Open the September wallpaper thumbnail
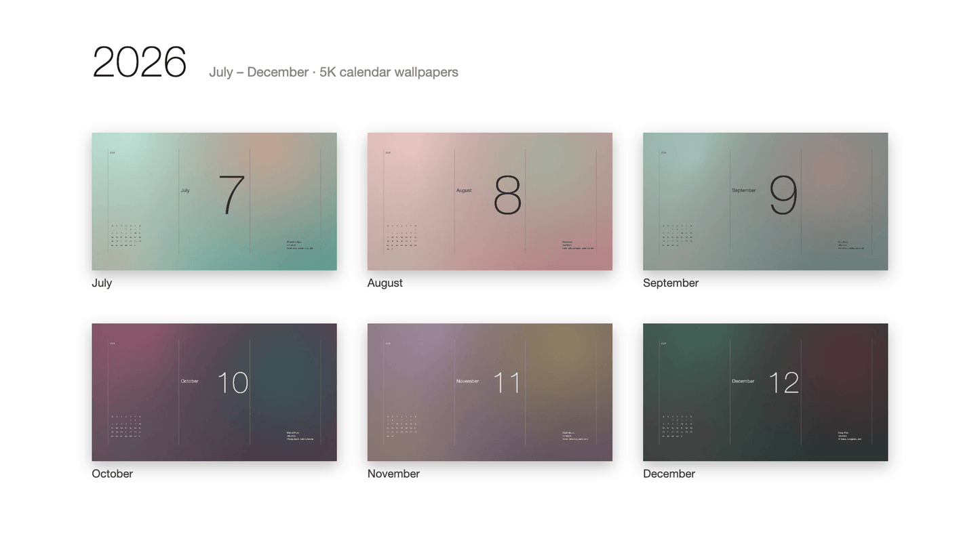Screen dimensions: 980x551 pyautogui.click(x=765, y=201)
